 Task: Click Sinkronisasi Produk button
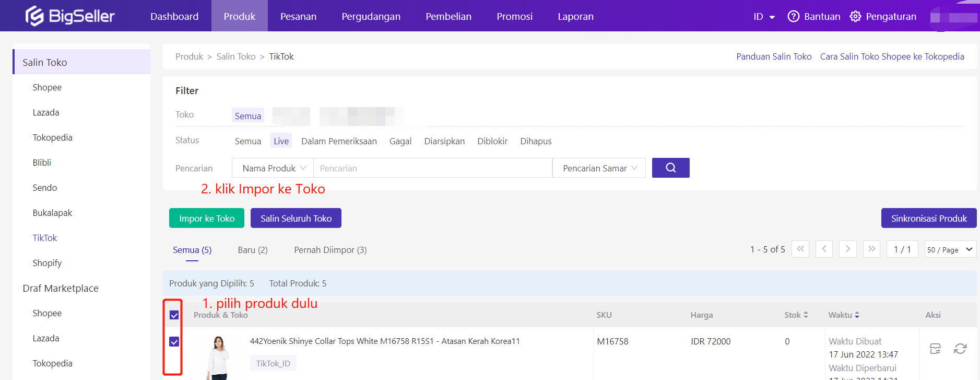coord(929,218)
